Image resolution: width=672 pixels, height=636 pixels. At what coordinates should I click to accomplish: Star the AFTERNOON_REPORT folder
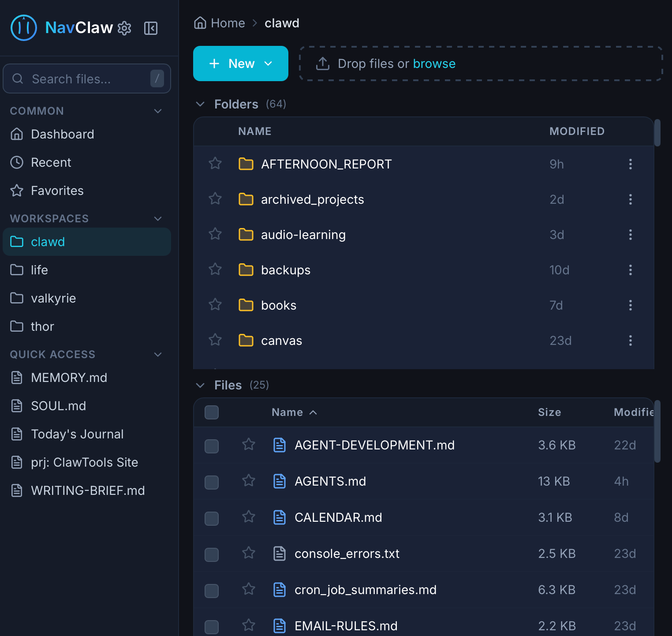point(215,164)
